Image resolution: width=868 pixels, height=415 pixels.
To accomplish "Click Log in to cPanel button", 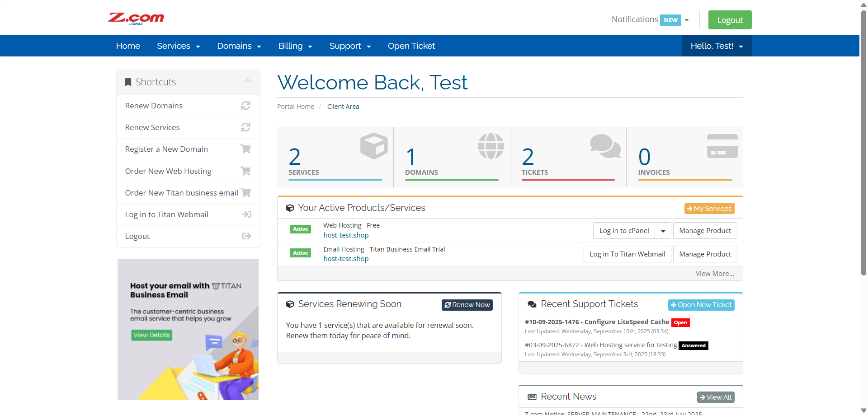I will coord(624,231).
